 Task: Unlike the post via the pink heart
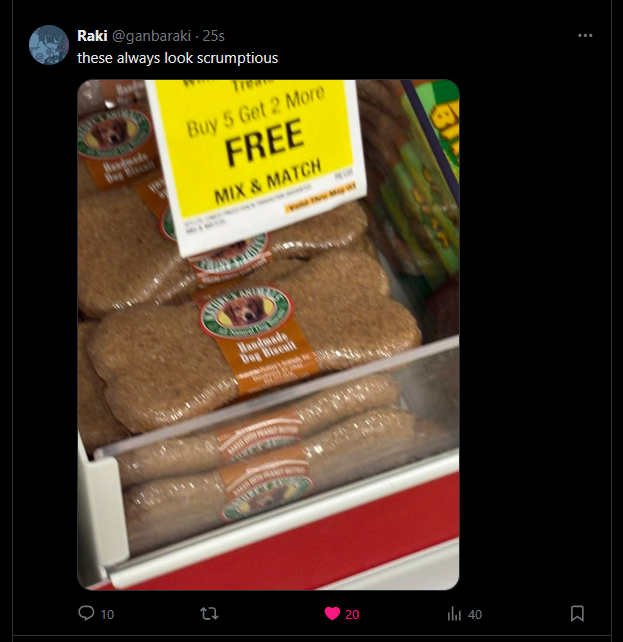tap(332, 613)
